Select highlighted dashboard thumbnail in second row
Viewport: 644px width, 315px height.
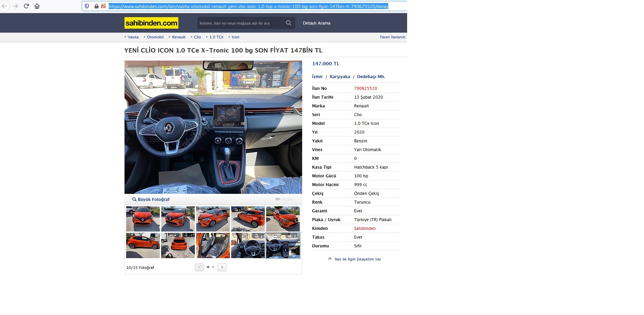pos(283,245)
